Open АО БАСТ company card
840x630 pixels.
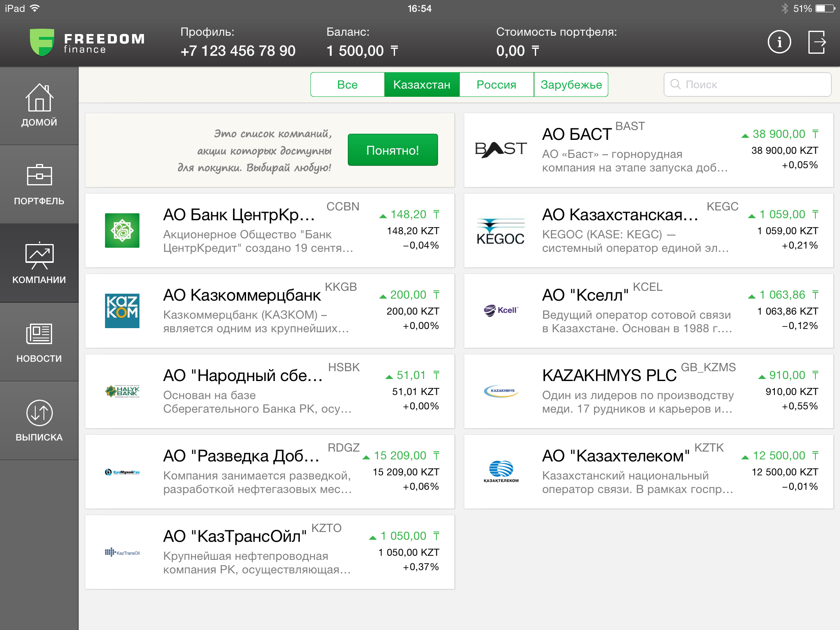[648, 150]
